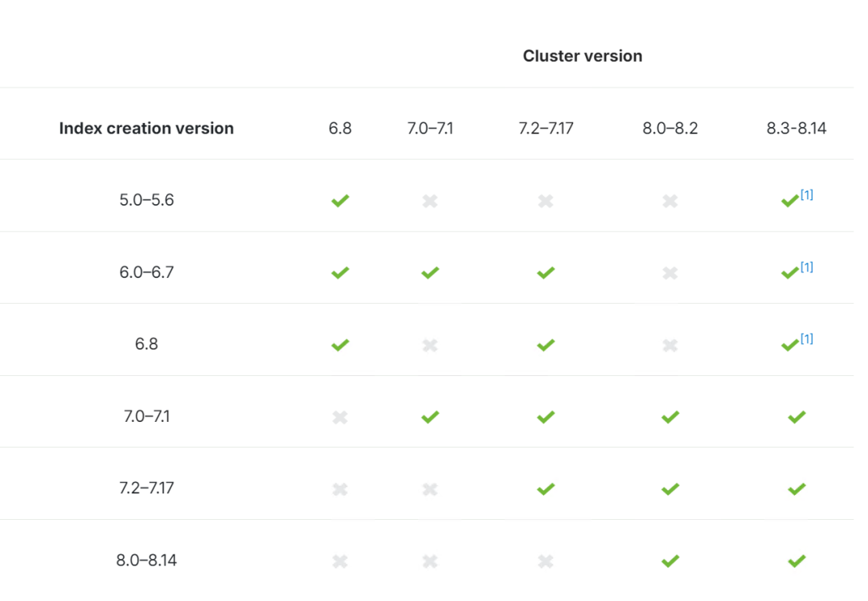Click gray X for 8.0–8.14 under 7.2–7.17

546,561
